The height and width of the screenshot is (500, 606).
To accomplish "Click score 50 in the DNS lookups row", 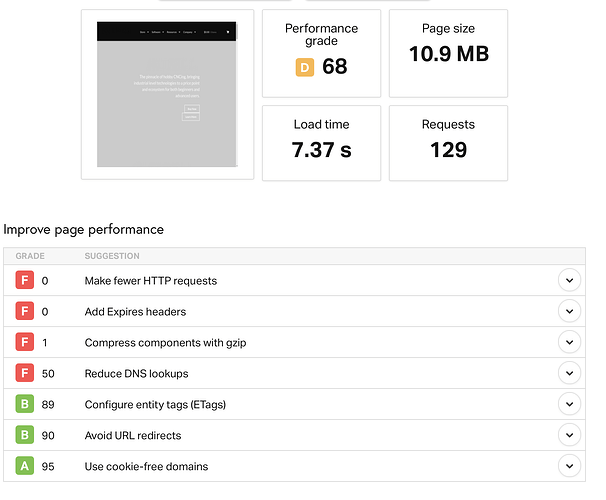I will tap(48, 374).
